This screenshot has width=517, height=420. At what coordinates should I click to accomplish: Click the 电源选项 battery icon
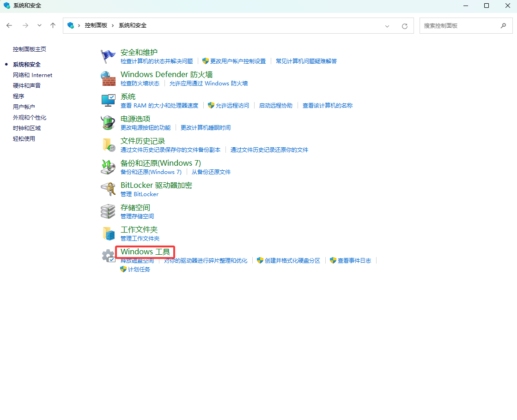(x=108, y=123)
